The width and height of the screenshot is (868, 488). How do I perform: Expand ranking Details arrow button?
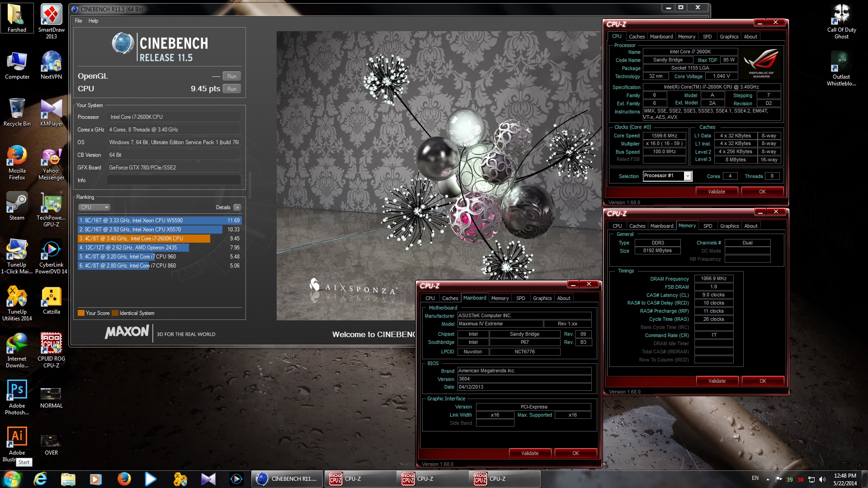point(237,207)
